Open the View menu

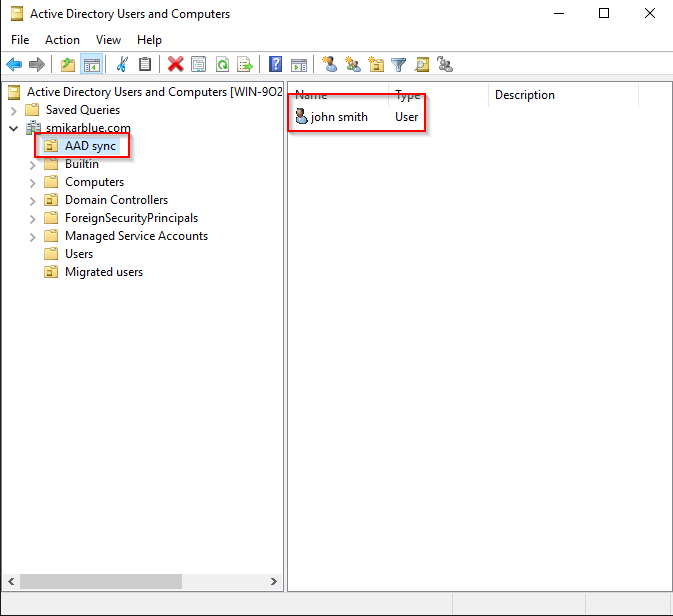tap(108, 40)
